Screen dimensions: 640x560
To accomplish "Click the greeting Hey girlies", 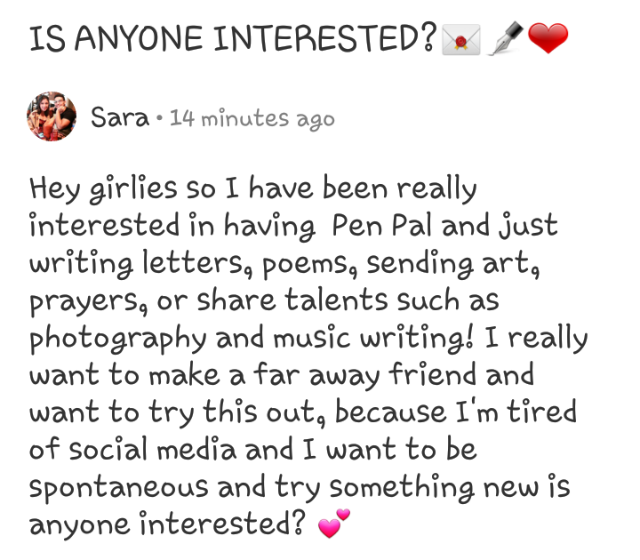I will click(x=103, y=189).
